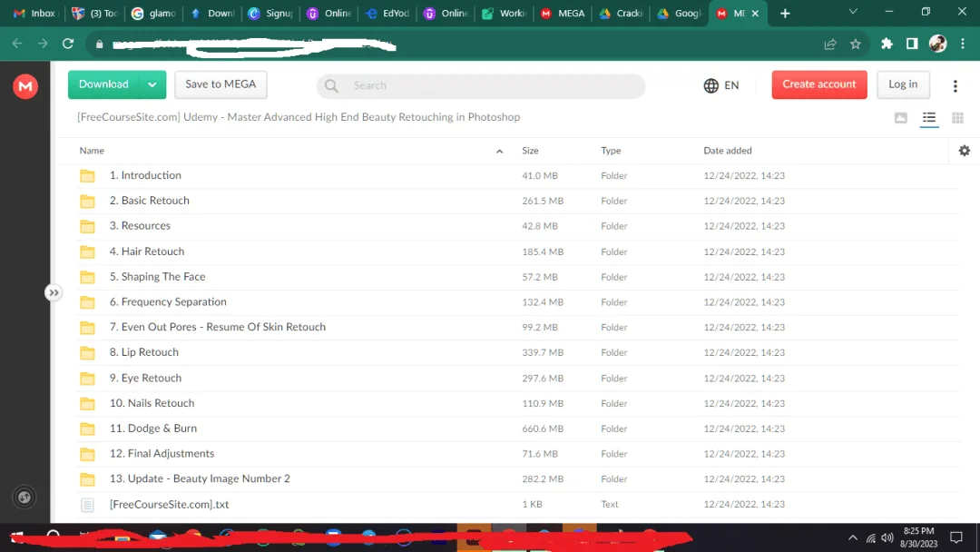Screen dimensions: 980x552
Task: Click the Create account button
Action: tap(818, 84)
